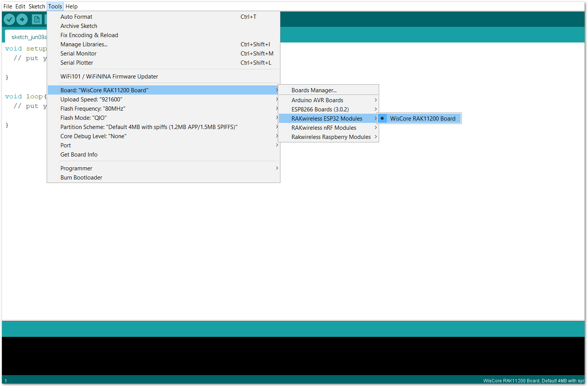Open Boards Manager...
The height and width of the screenshot is (387, 588).
pyautogui.click(x=329, y=90)
